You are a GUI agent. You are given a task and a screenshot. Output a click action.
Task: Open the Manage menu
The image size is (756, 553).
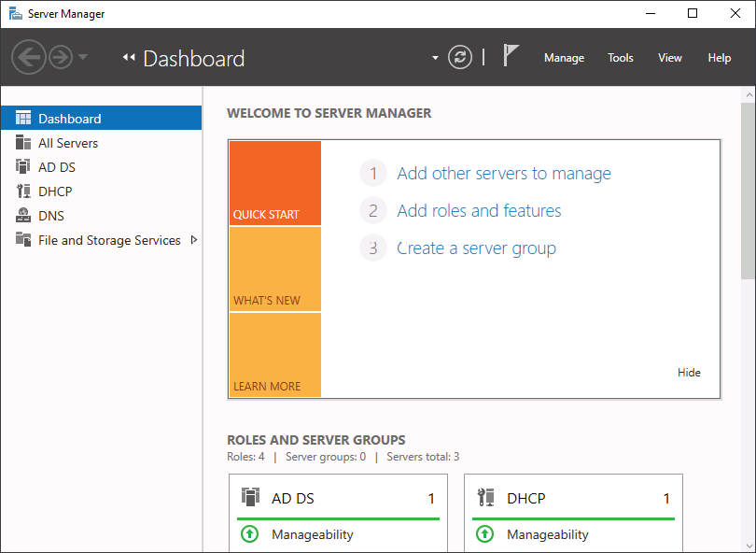click(x=564, y=58)
